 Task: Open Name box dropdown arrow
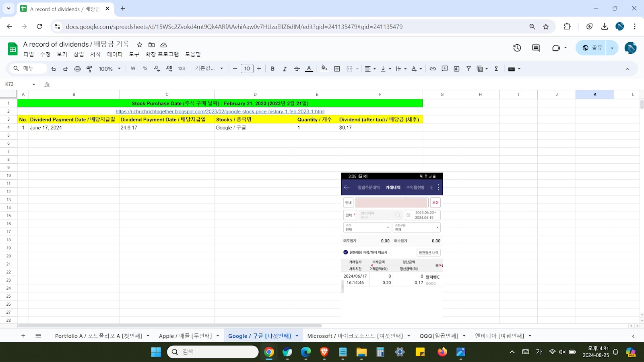[x=34, y=84]
